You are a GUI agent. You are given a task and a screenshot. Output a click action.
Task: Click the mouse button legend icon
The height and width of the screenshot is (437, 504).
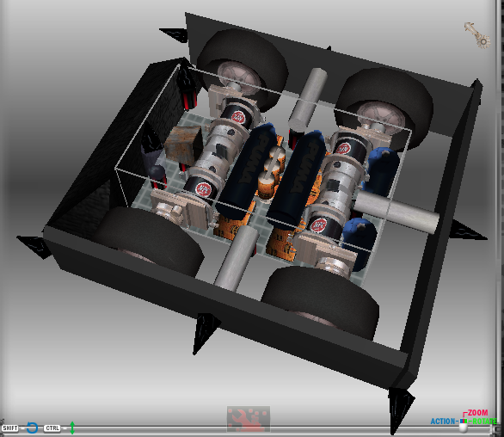pyautogui.click(x=464, y=425)
